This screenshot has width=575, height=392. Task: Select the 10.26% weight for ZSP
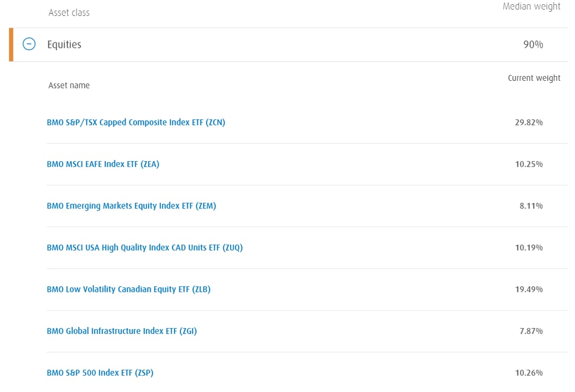pos(529,373)
